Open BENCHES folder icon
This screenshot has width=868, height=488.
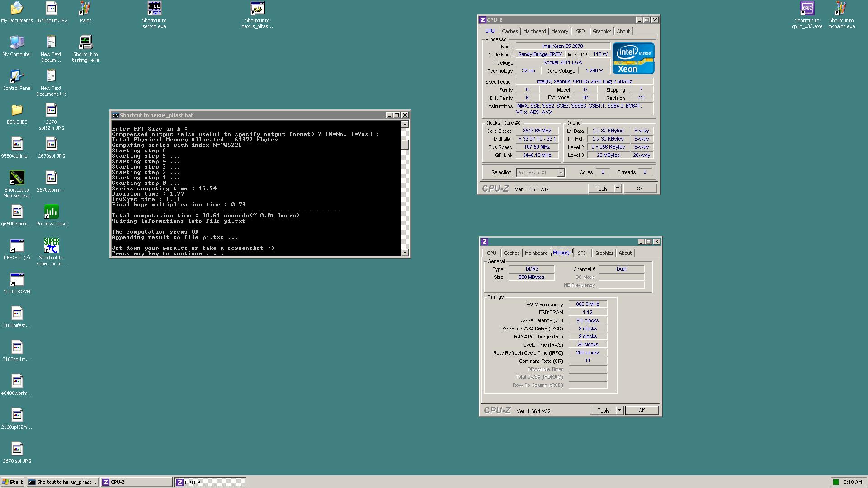pos(17,114)
